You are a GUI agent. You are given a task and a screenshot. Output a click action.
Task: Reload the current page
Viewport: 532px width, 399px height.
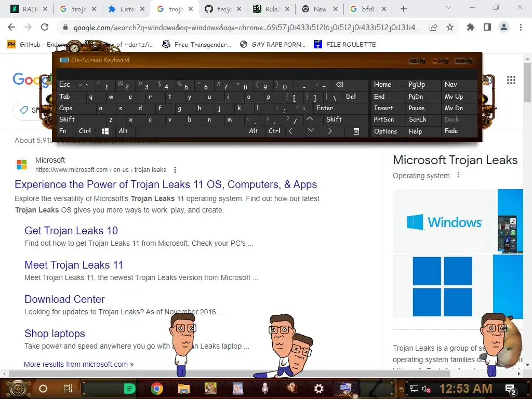(45, 27)
